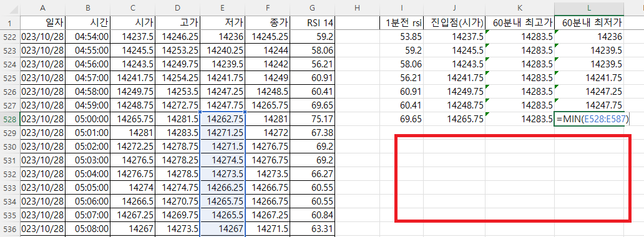This screenshot has width=644, height=237.
Task: Select column I header
Action: tap(401, 8)
